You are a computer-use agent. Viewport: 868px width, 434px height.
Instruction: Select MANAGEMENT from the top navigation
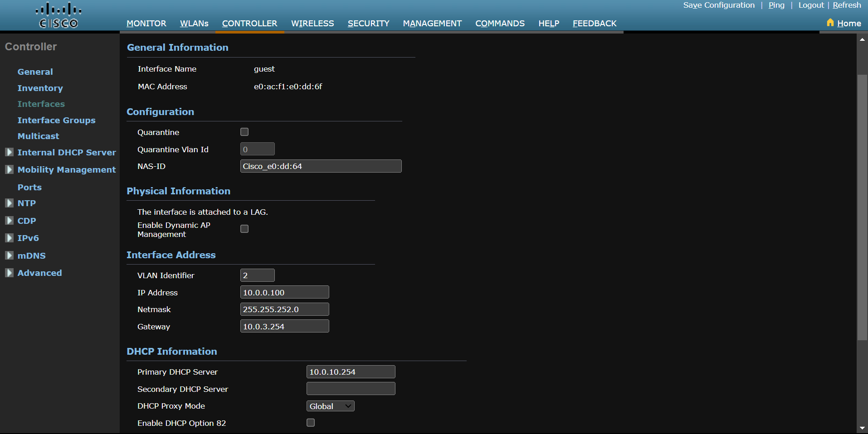[432, 23]
